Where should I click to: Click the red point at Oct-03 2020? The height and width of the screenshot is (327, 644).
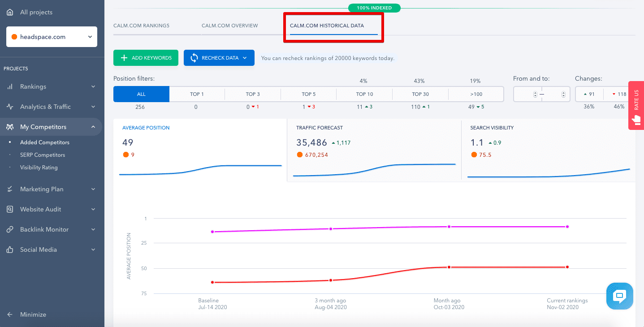click(x=449, y=267)
